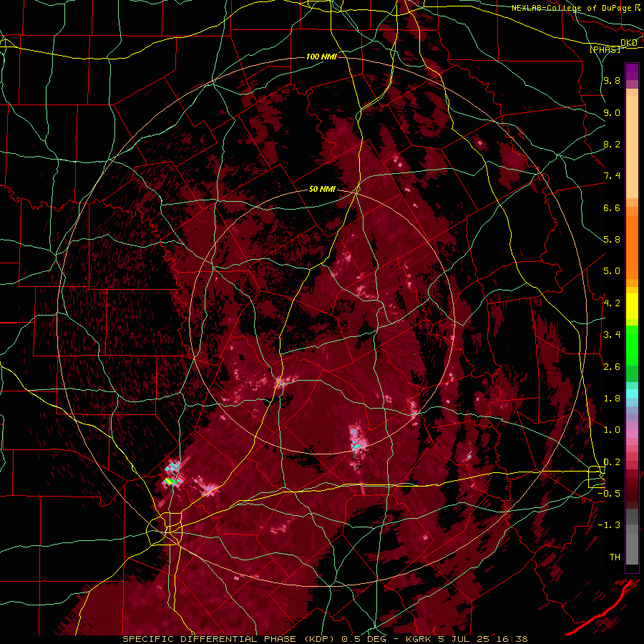Image resolution: width=644 pixels, height=644 pixels.
Task: Click the 9.8 value on the legend
Action: point(612,80)
